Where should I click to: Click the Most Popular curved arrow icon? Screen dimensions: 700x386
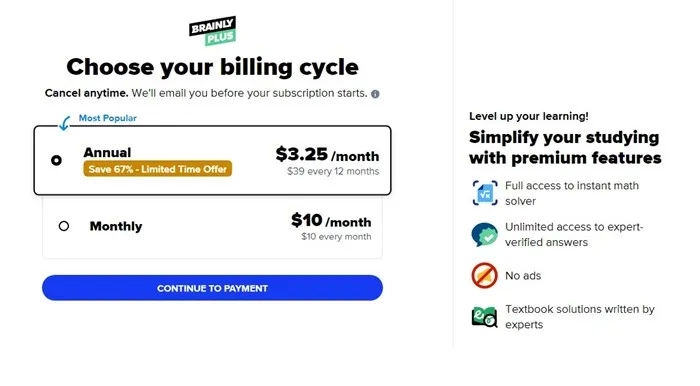coord(65,123)
